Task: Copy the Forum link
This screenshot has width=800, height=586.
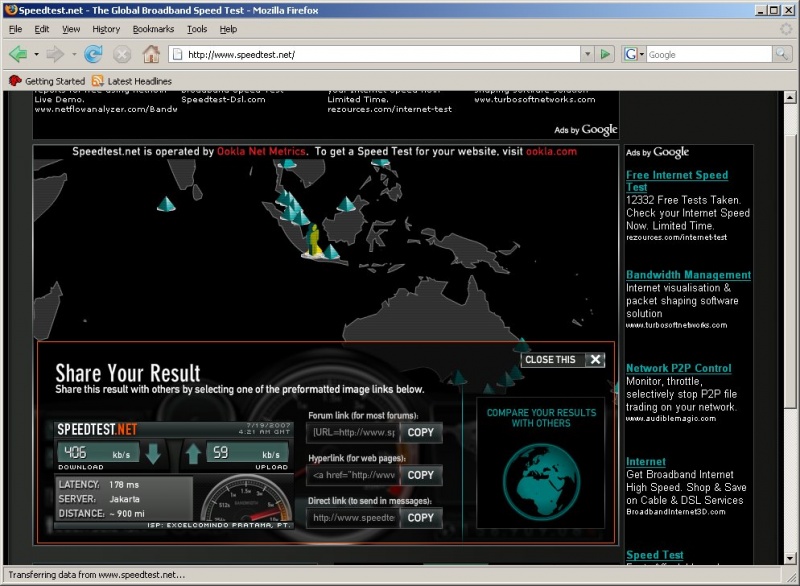Action: (x=421, y=433)
